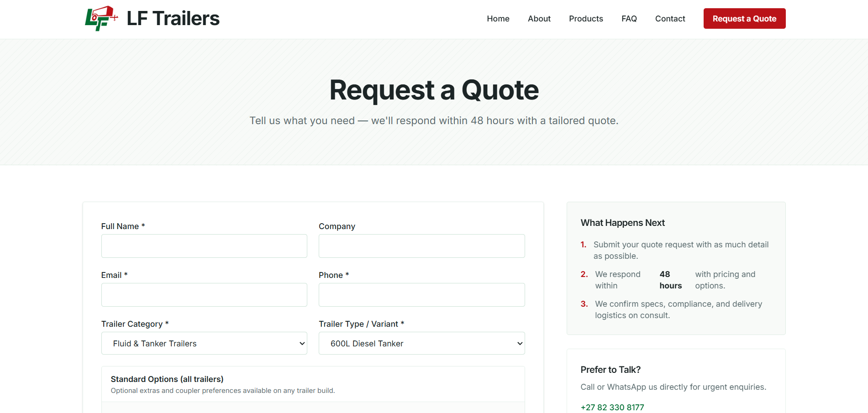
Task: Click the 'Tell us what you need' subtitle
Action: (x=434, y=120)
